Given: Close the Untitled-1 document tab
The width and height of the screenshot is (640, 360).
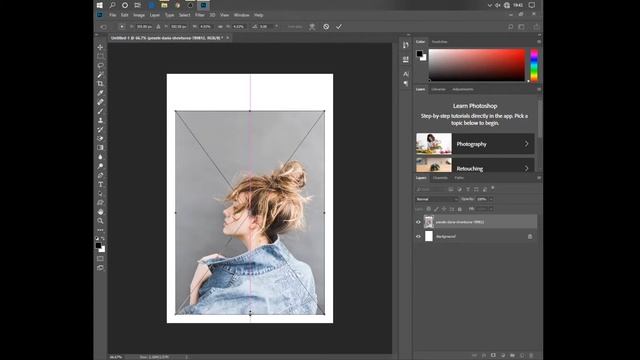Looking at the screenshot, I should coord(228,38).
